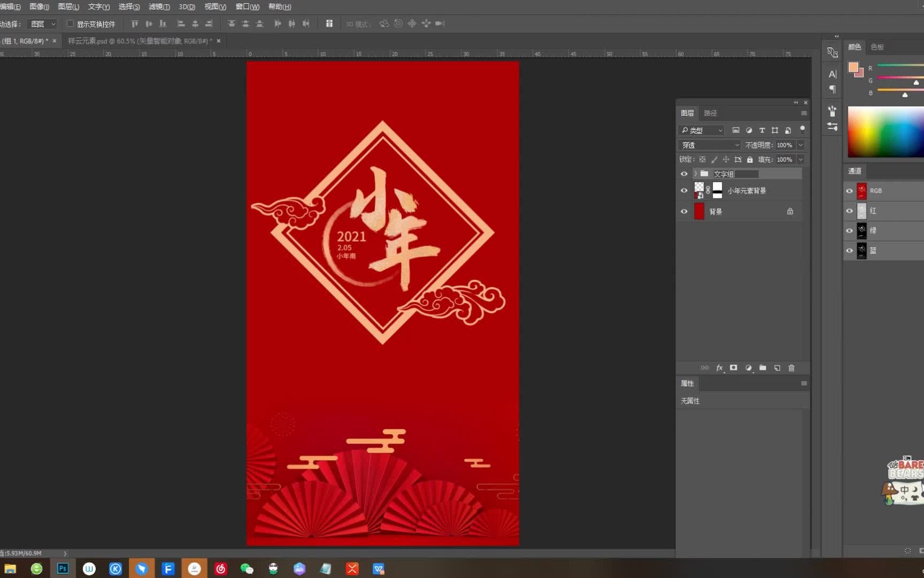This screenshot has width=924, height=578.
Task: Filter layers by type layer icon
Action: (762, 130)
